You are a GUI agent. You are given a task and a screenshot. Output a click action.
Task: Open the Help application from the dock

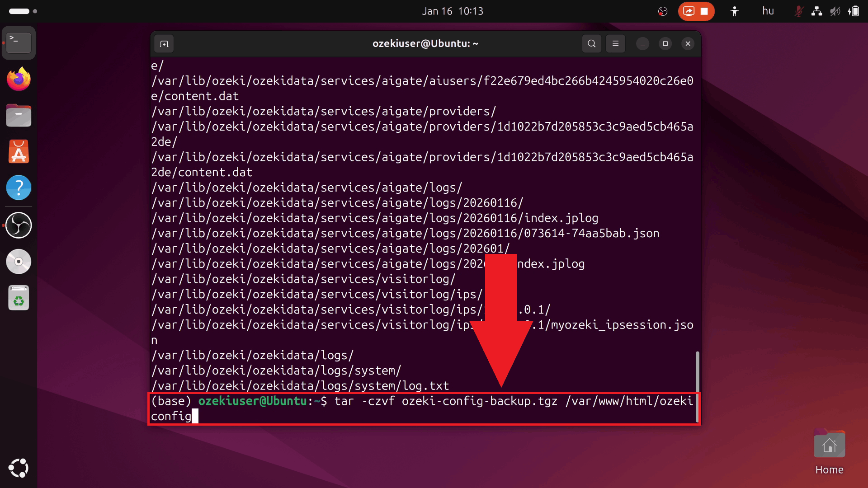click(19, 188)
